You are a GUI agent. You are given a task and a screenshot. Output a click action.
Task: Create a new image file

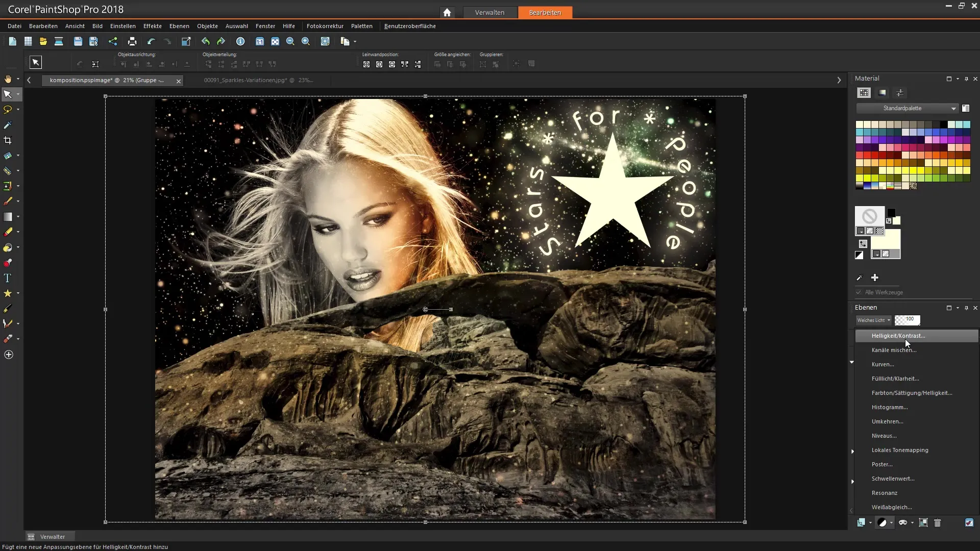click(12, 41)
